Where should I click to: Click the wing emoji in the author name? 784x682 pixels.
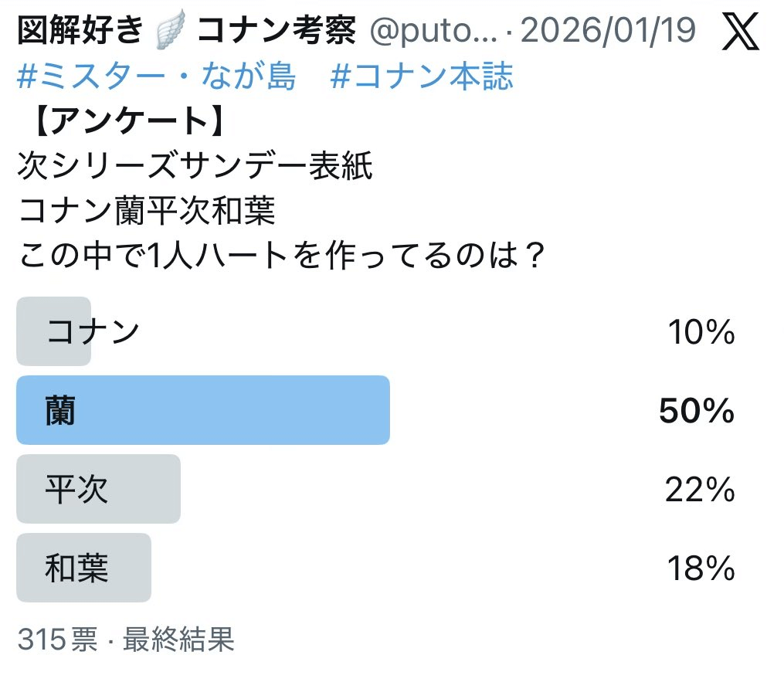pyautogui.click(x=170, y=32)
